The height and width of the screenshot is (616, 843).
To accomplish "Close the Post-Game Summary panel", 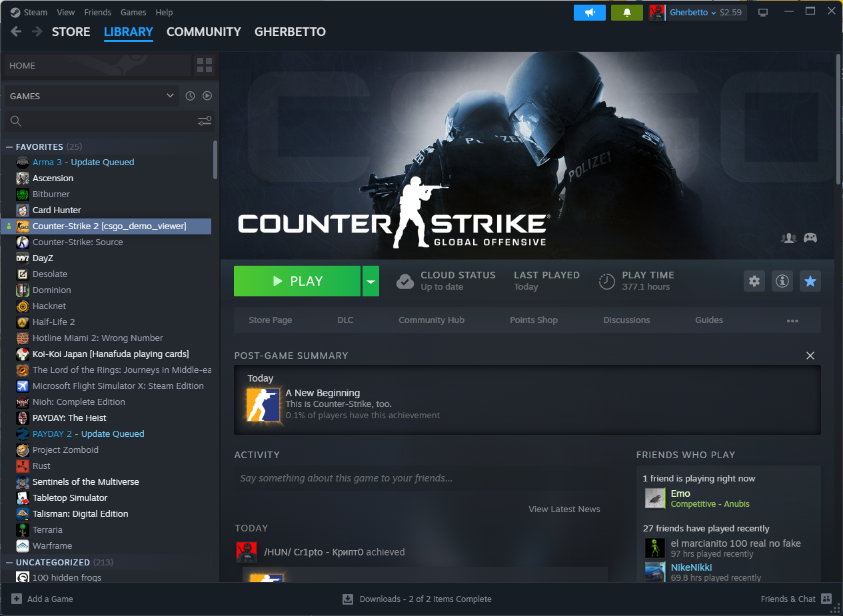I will (x=810, y=356).
